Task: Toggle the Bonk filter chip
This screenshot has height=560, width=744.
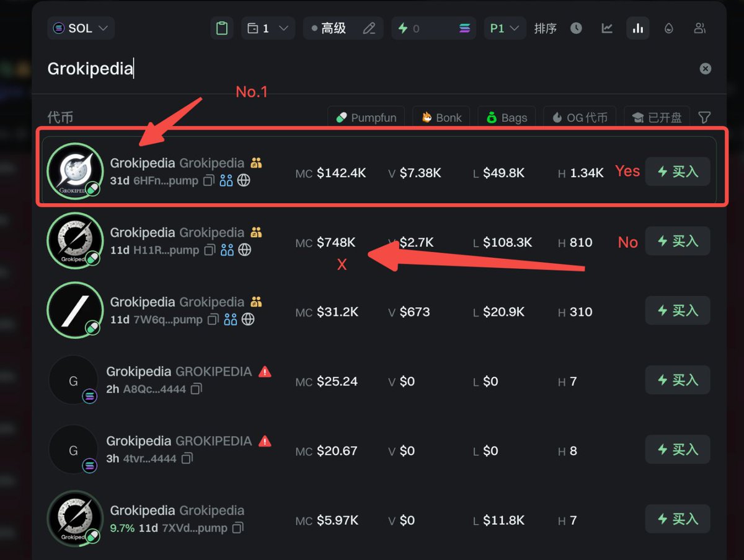Action: pos(441,117)
